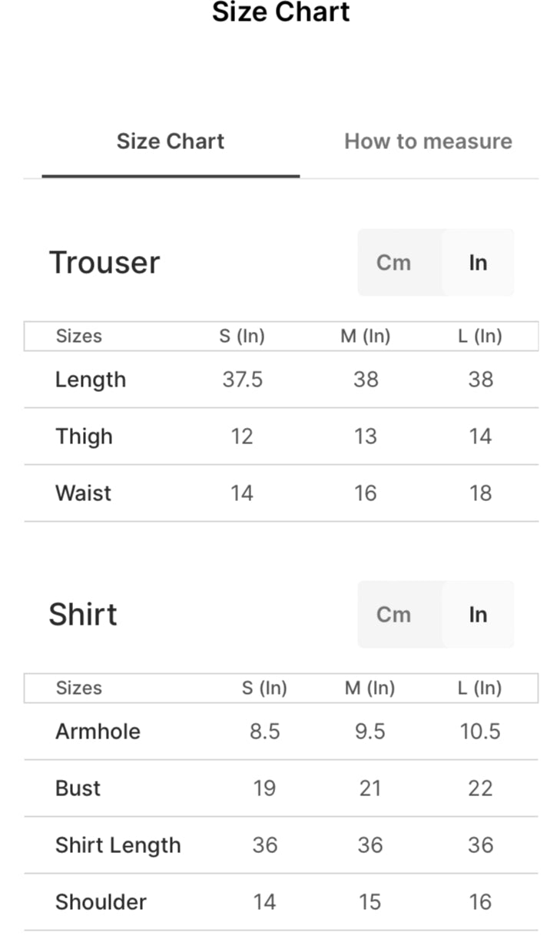Click the Shirt table L (In) column header

pyautogui.click(x=480, y=688)
